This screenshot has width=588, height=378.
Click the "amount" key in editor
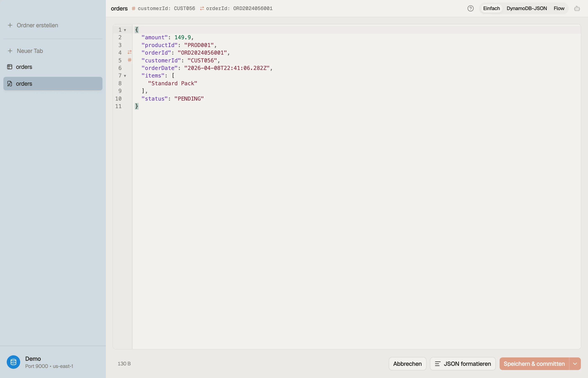[155, 37]
